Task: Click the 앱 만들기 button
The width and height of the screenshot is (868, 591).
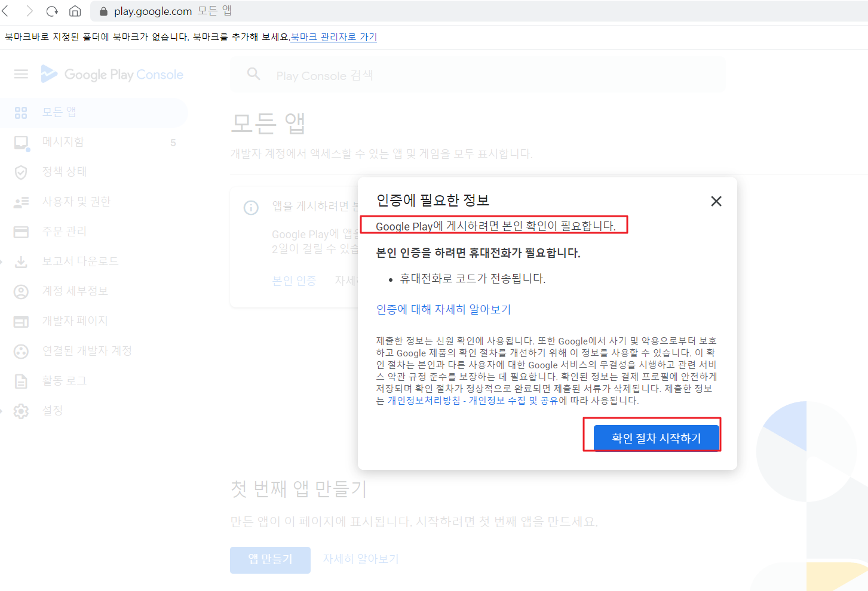Action: coord(270,559)
